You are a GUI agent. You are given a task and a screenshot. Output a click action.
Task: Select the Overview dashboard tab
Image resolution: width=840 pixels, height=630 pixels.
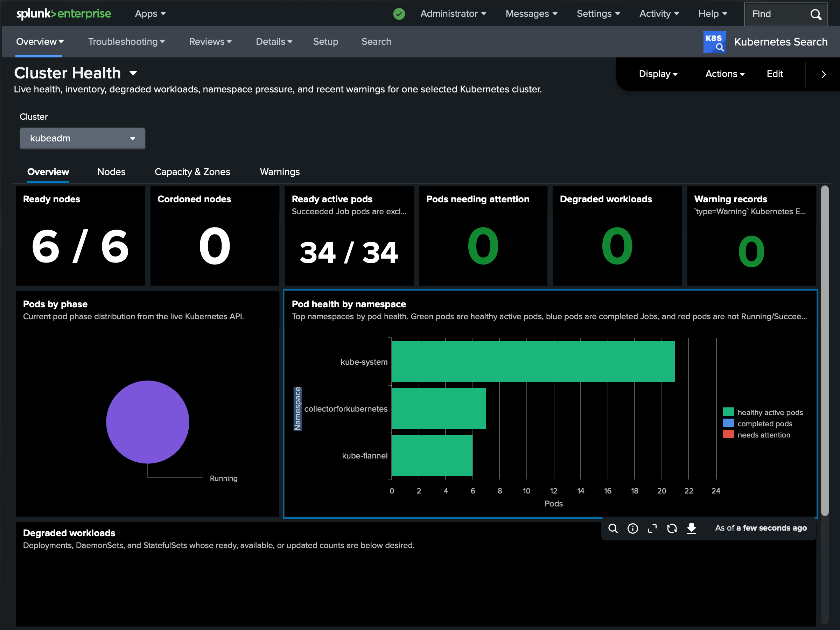(48, 171)
